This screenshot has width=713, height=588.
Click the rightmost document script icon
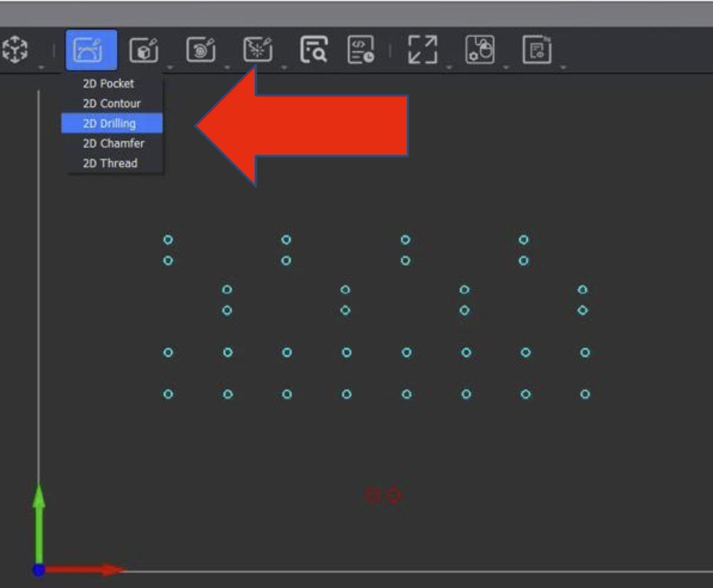537,50
